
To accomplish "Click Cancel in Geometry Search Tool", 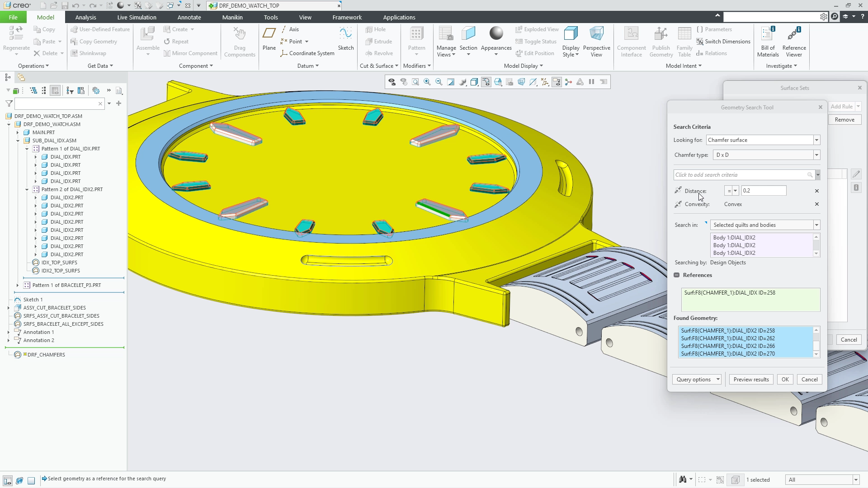I will 809,380.
